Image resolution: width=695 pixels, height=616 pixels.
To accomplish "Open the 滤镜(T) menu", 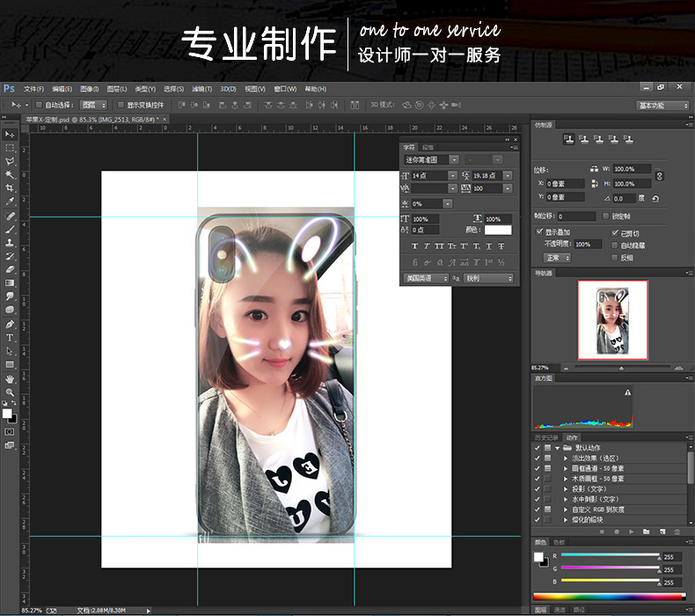I will click(201, 89).
